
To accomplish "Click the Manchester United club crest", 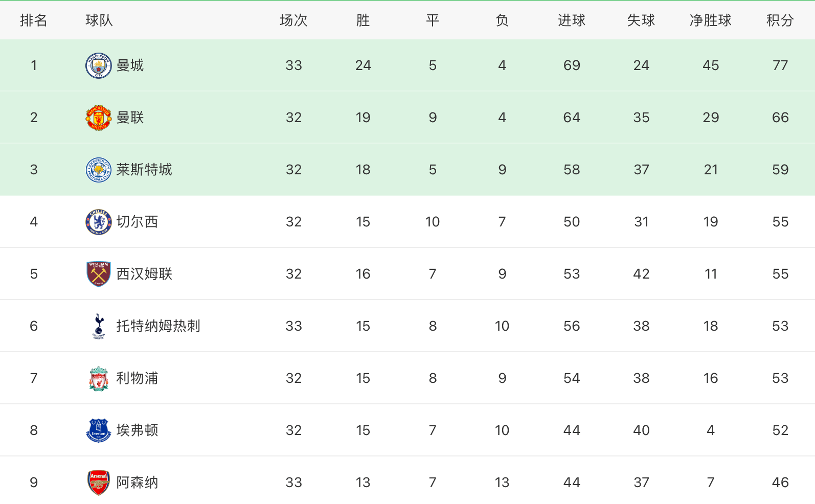I will [x=98, y=118].
